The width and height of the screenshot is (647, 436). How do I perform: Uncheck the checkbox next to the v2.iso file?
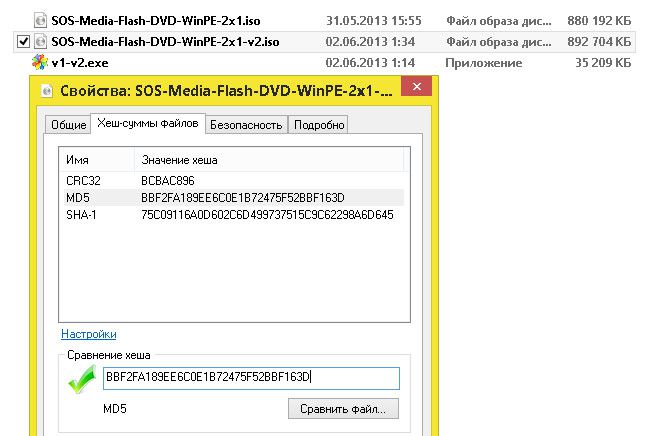24,41
